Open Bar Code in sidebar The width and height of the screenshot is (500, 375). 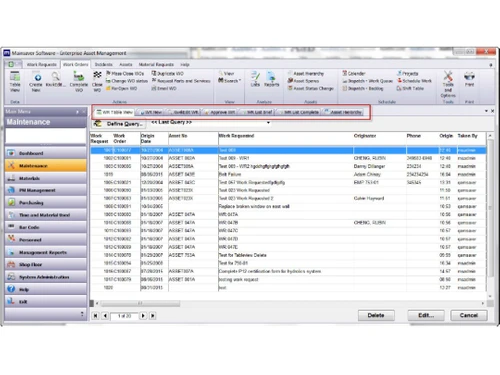(x=46, y=227)
